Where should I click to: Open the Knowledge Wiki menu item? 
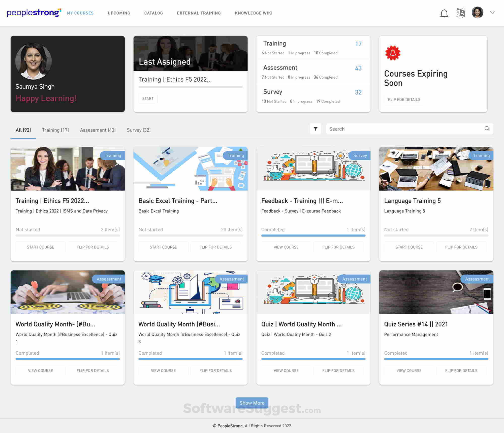[254, 13]
